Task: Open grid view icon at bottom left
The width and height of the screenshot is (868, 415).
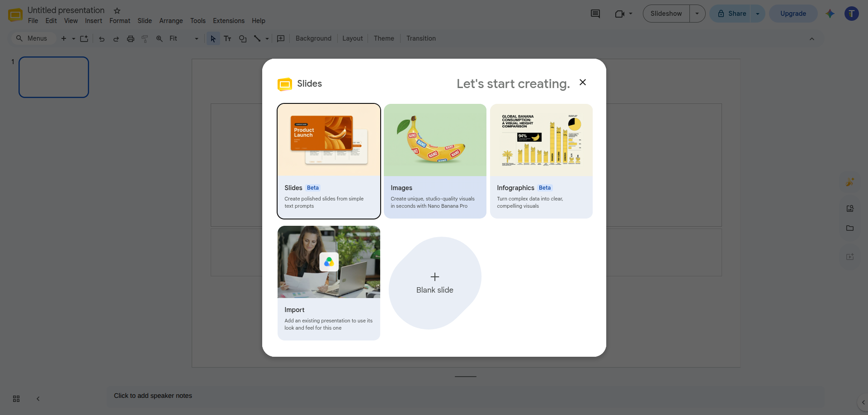Action: click(16, 399)
